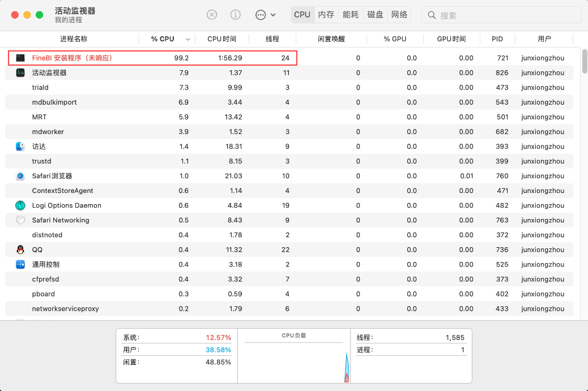Click the QQ penguin icon
The height and width of the screenshot is (391, 588).
tap(20, 250)
